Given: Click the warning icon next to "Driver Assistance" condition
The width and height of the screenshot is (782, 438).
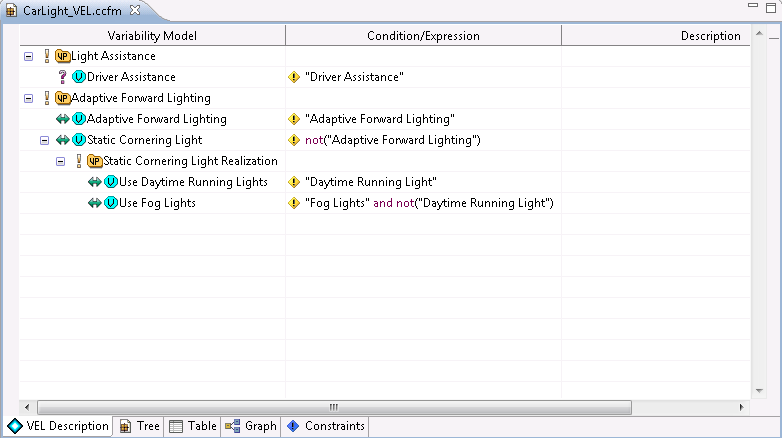Looking at the screenshot, I should (294, 77).
